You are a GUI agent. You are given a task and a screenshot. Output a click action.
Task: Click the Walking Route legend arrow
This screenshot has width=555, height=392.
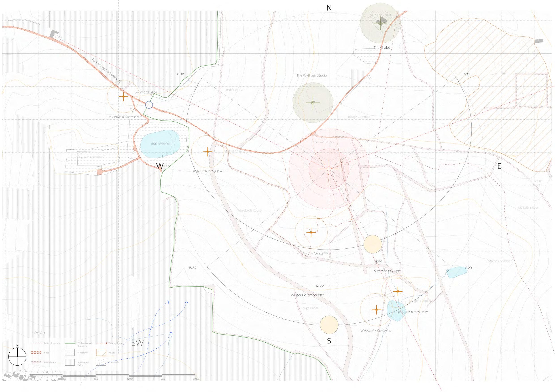point(102,343)
